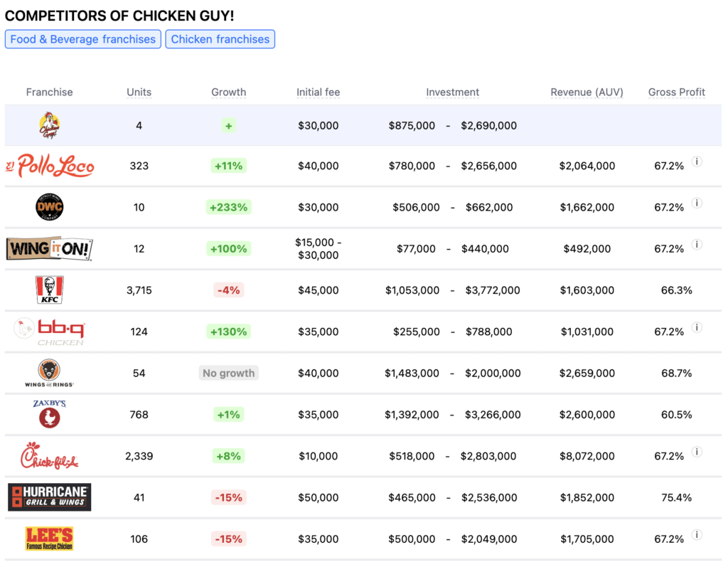Screen dimensions: 728x567
Task: Click the 2,339 units value
Action: 139,456
